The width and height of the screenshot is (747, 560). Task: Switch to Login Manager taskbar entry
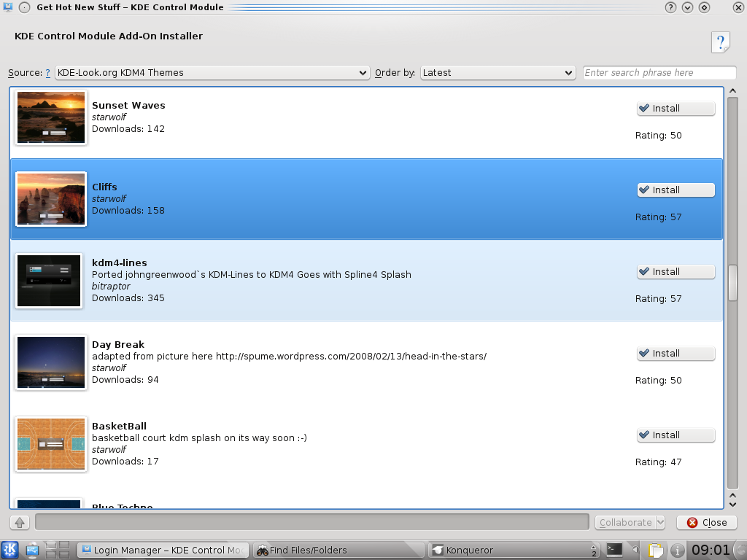coord(163,550)
